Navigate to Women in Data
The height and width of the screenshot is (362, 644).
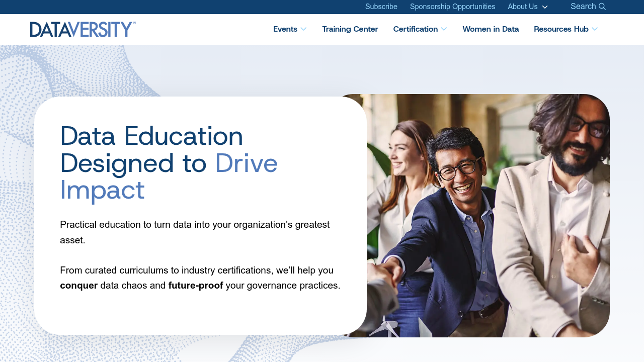click(x=491, y=29)
